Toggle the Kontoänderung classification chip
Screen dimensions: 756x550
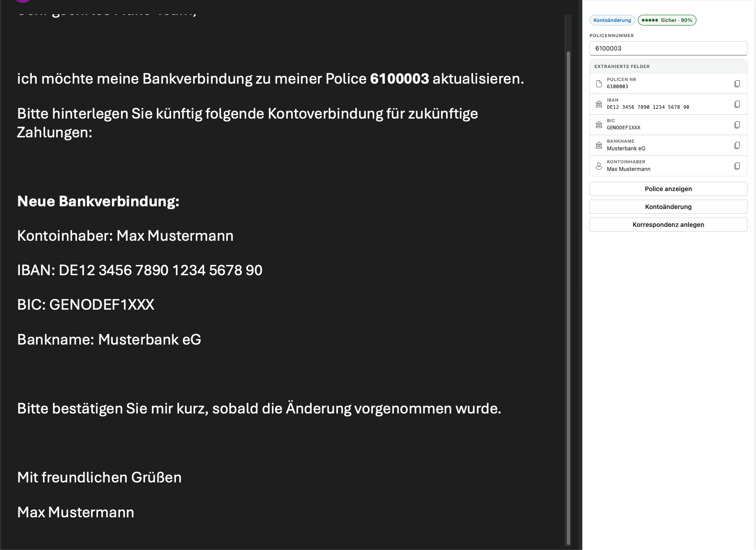[x=612, y=20]
